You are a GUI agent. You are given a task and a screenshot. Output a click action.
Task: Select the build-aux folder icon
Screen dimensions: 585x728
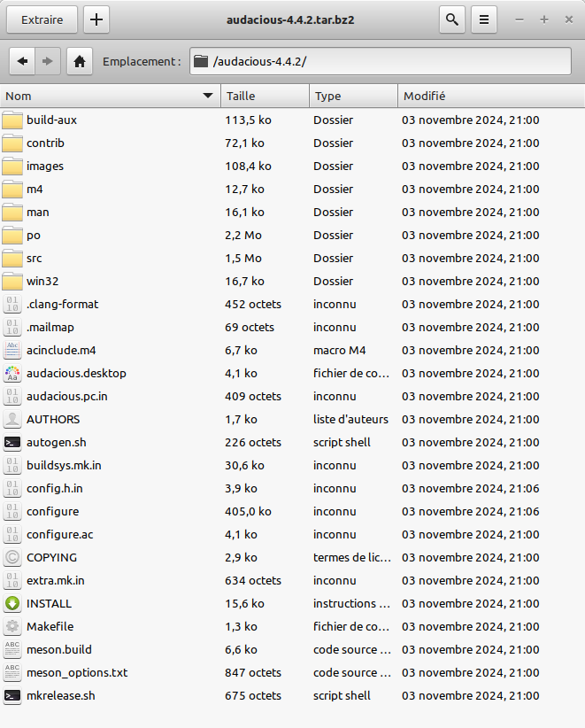pyautogui.click(x=12, y=120)
